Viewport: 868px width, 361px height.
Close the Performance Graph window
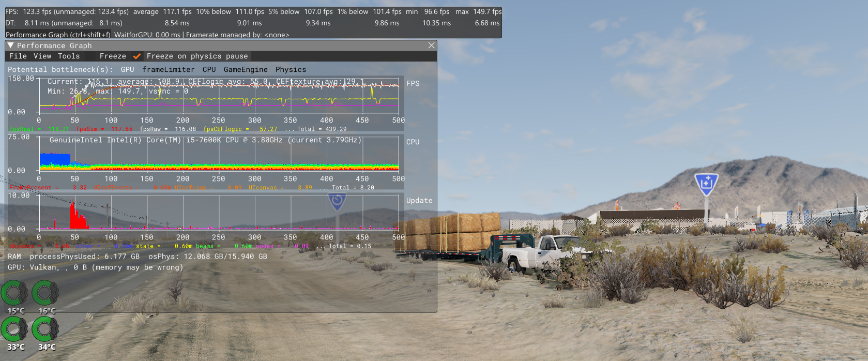point(431,46)
